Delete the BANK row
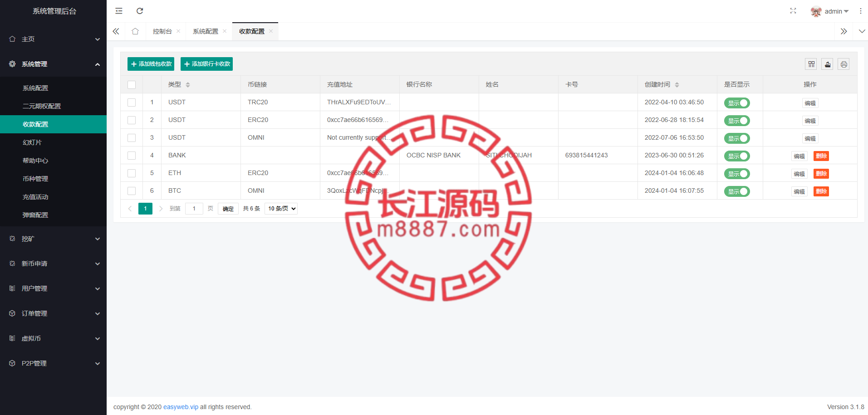The width and height of the screenshot is (868, 415). pos(821,156)
